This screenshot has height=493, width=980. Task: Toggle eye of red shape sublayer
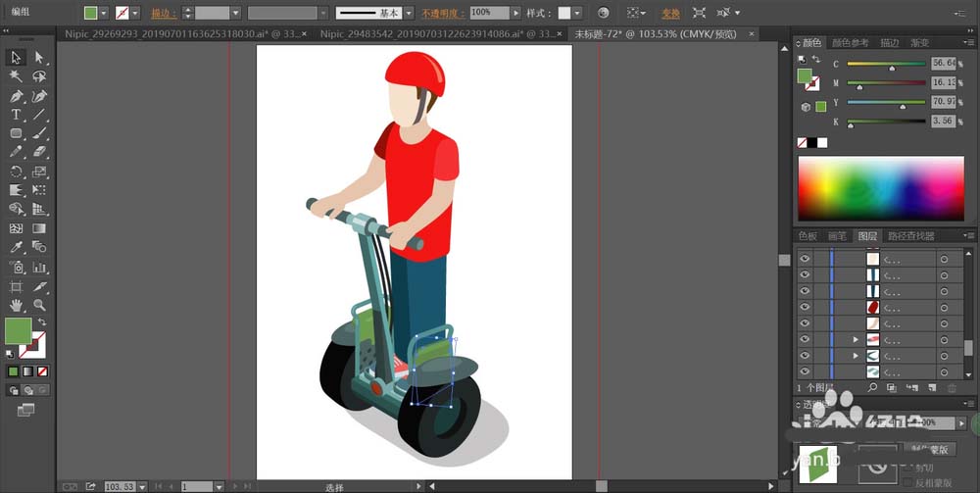tap(805, 307)
